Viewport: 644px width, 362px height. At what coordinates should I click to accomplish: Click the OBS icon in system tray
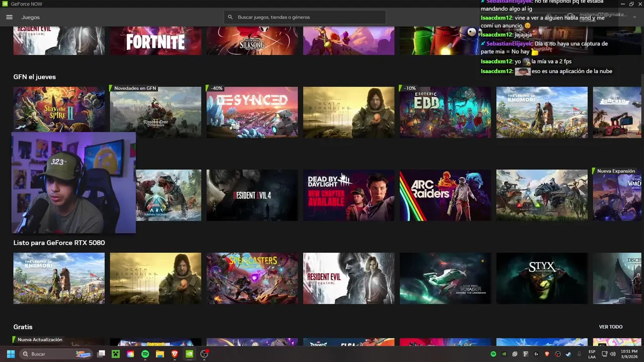click(557, 354)
